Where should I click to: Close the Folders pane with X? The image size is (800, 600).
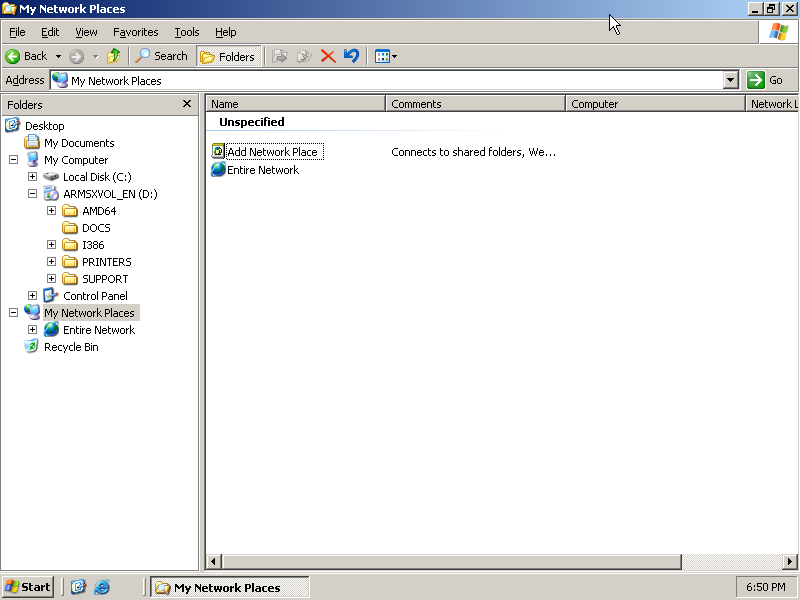click(x=187, y=104)
